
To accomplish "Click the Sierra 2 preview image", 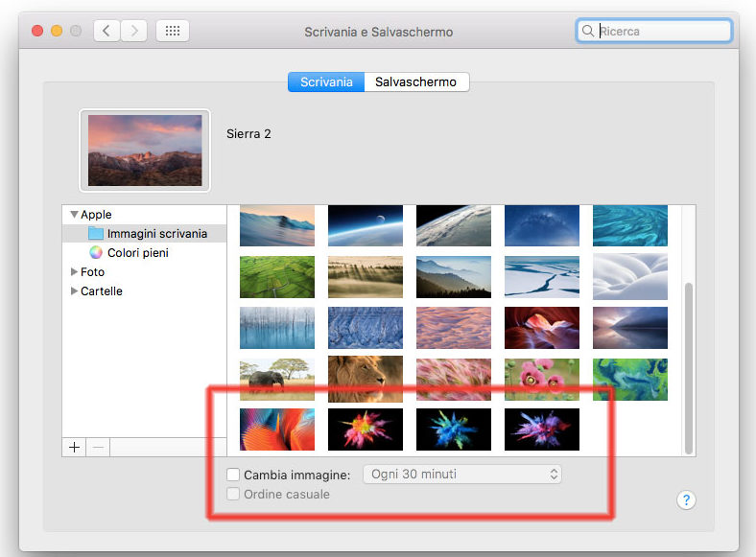I will 145,151.
